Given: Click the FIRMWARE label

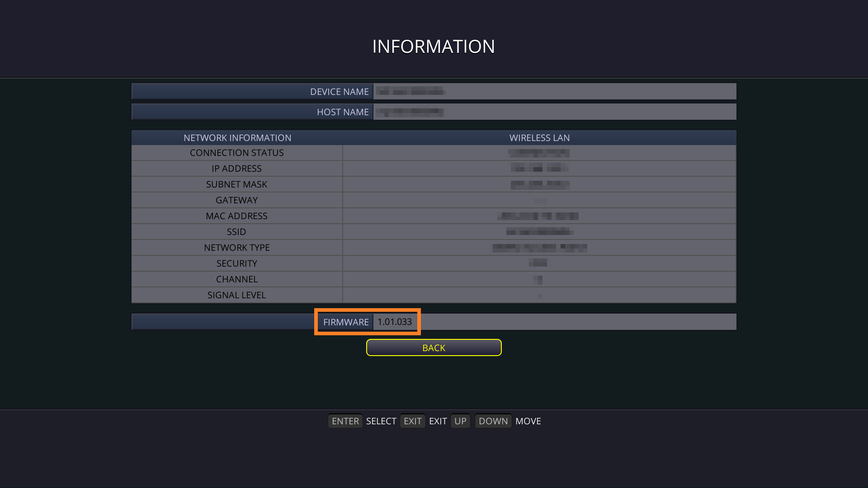Looking at the screenshot, I should tap(346, 322).
